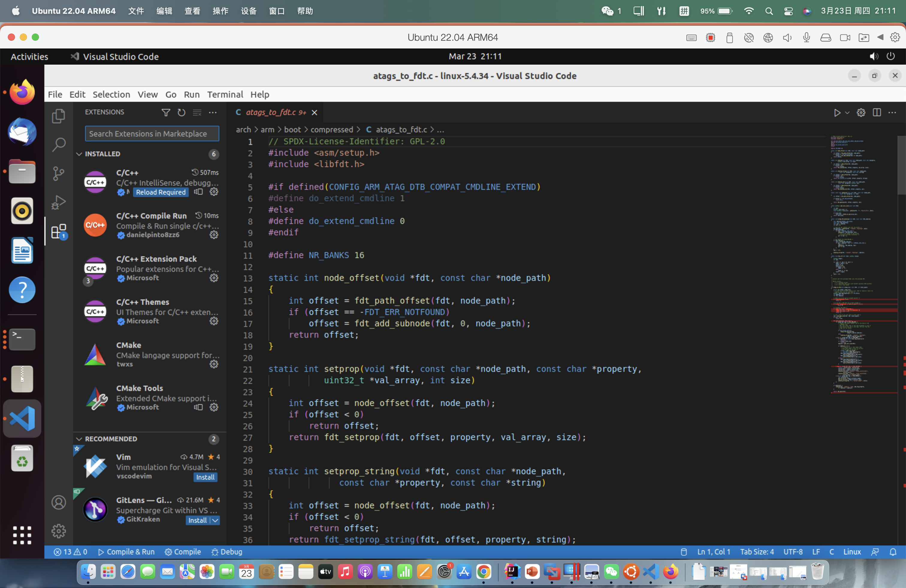The height and width of the screenshot is (588, 906).
Task: Click Debug in status bar
Action: point(227,552)
